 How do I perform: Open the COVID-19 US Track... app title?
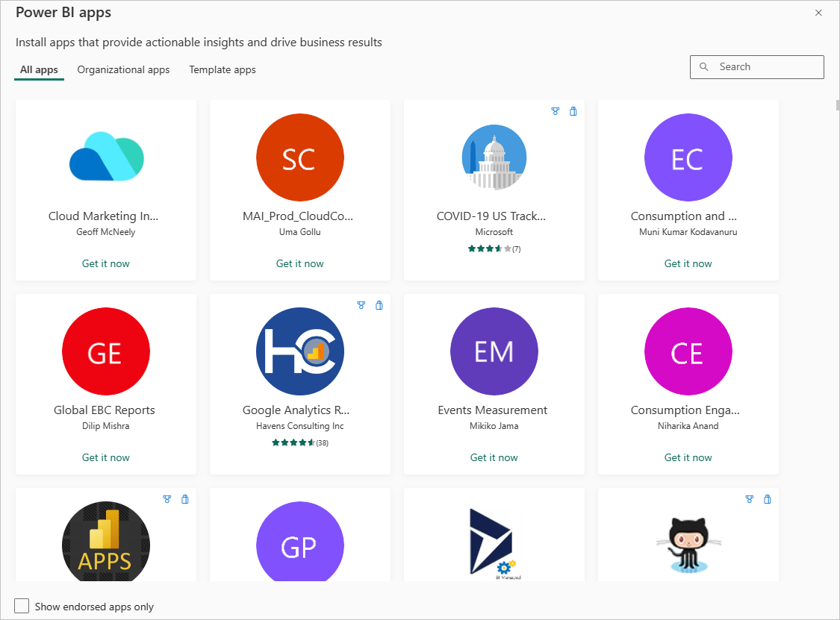click(491, 216)
